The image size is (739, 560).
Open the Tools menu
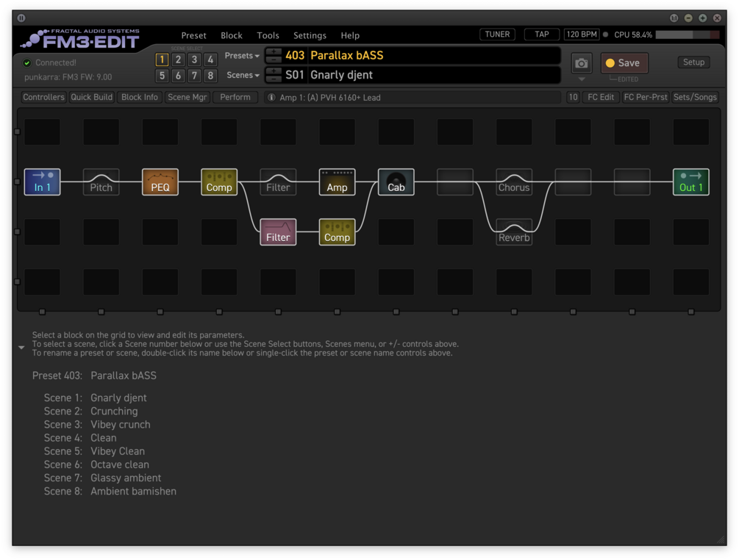(268, 35)
